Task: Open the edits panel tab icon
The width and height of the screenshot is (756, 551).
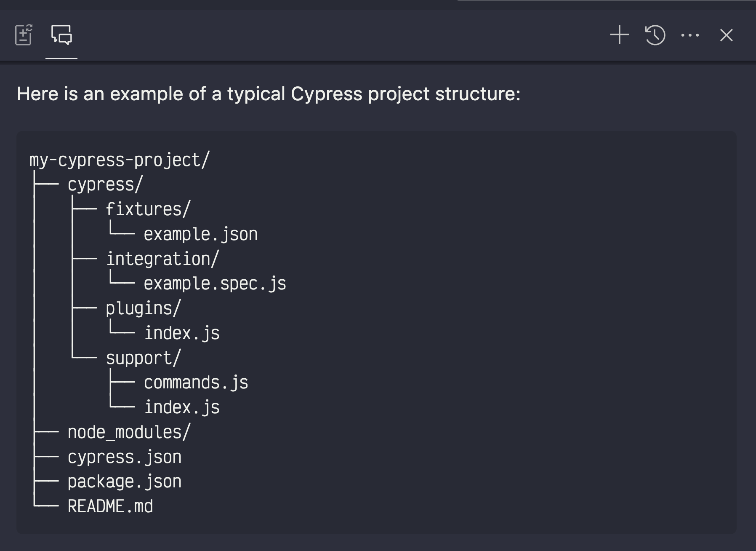Action: coord(24,35)
